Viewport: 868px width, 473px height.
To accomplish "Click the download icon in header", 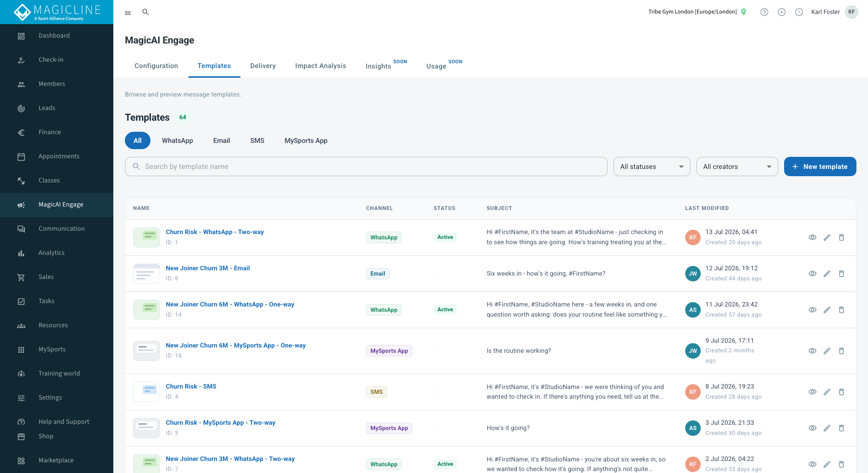I will [782, 12].
